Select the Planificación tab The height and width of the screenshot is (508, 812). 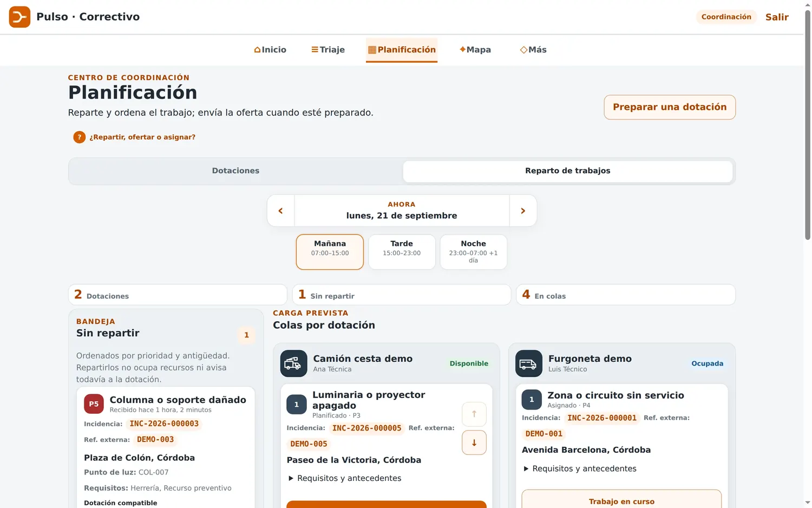point(402,50)
